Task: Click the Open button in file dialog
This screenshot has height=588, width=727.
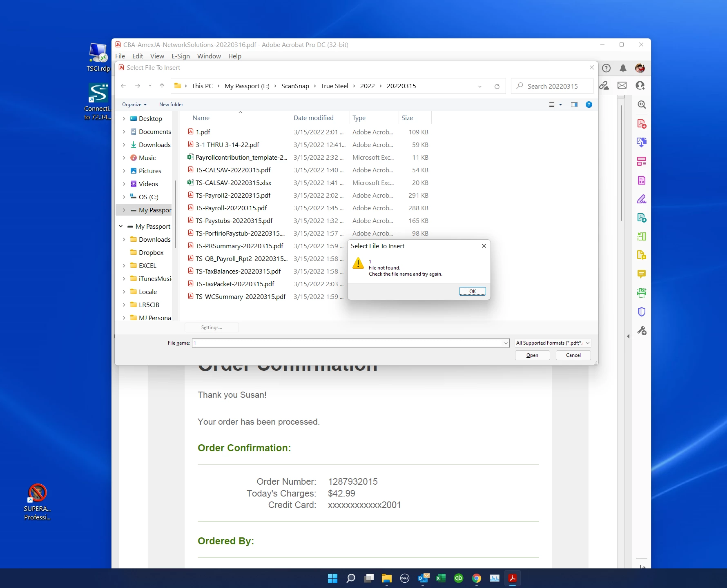Action: (532, 355)
